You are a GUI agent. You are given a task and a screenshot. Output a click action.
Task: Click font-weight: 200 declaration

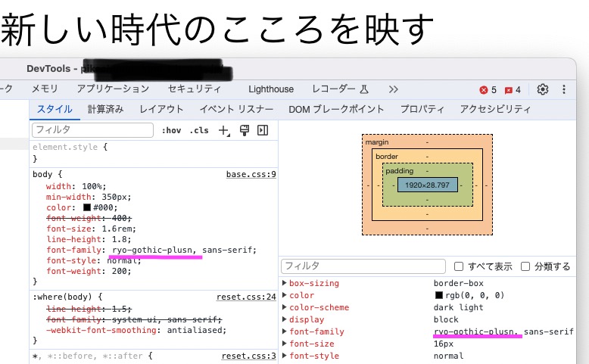coord(89,271)
